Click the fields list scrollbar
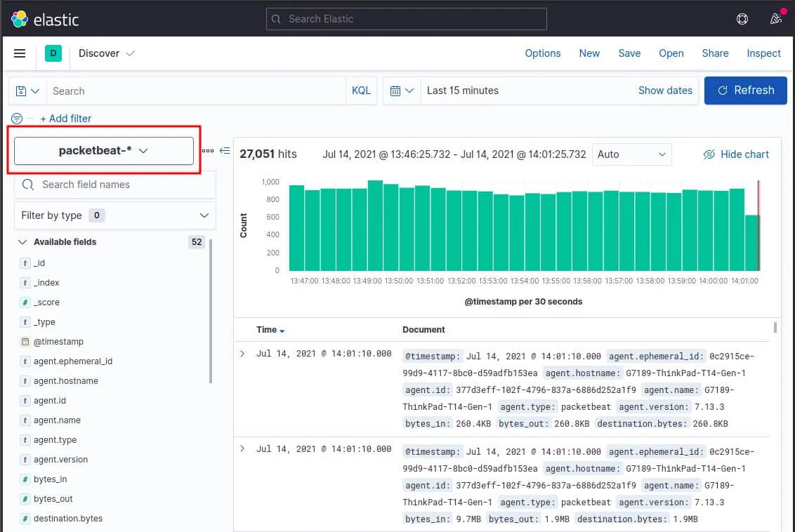This screenshot has height=532, width=795. click(211, 311)
